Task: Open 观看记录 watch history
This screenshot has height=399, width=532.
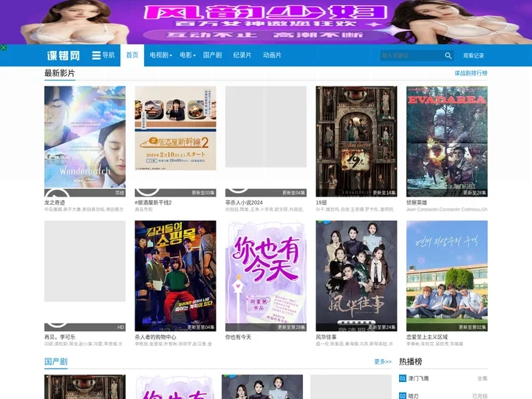Action: [x=474, y=55]
